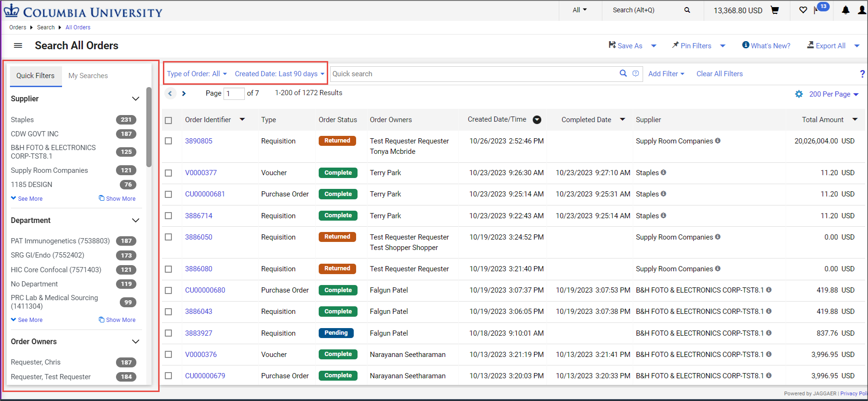Click All Orders breadcrumb

coord(78,27)
